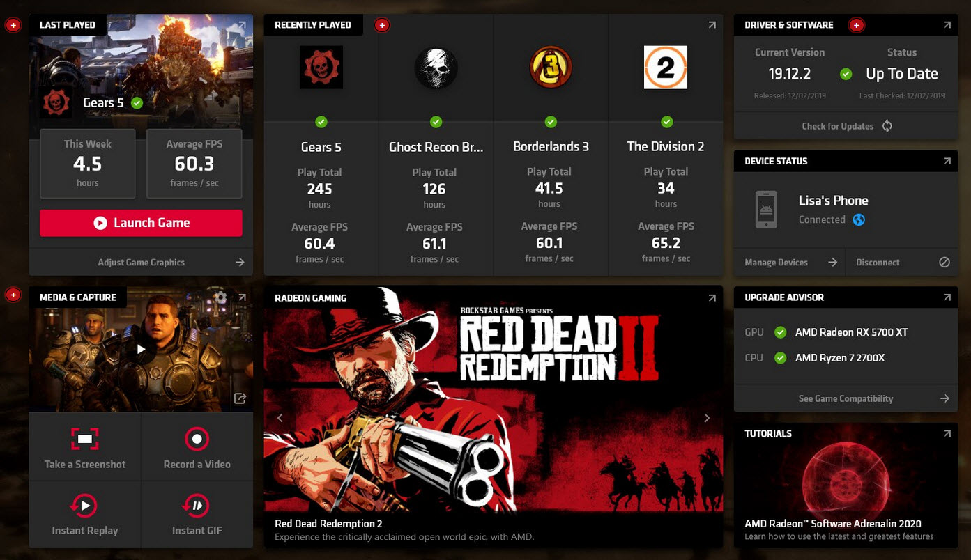
Task: Click the Disconnect device circle-slash icon
Action: [x=945, y=263]
